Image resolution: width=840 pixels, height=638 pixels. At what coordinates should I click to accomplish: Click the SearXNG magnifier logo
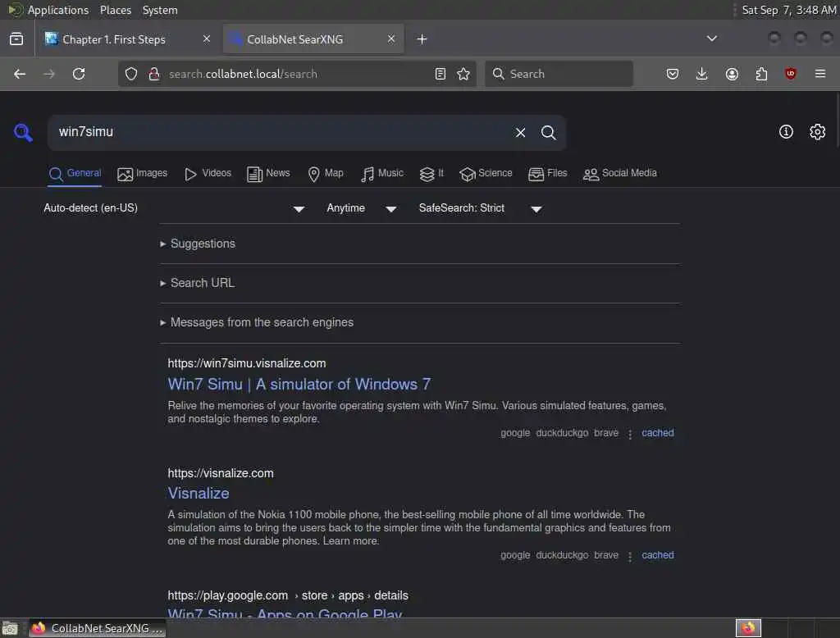23,132
